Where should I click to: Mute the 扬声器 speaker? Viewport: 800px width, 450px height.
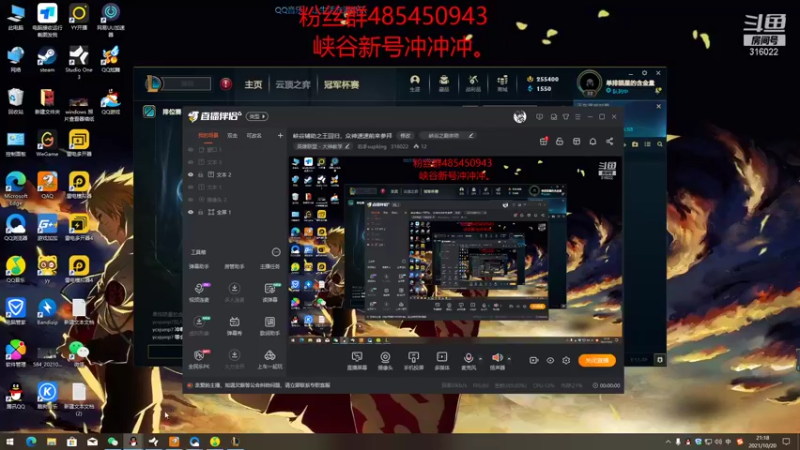tap(497, 360)
